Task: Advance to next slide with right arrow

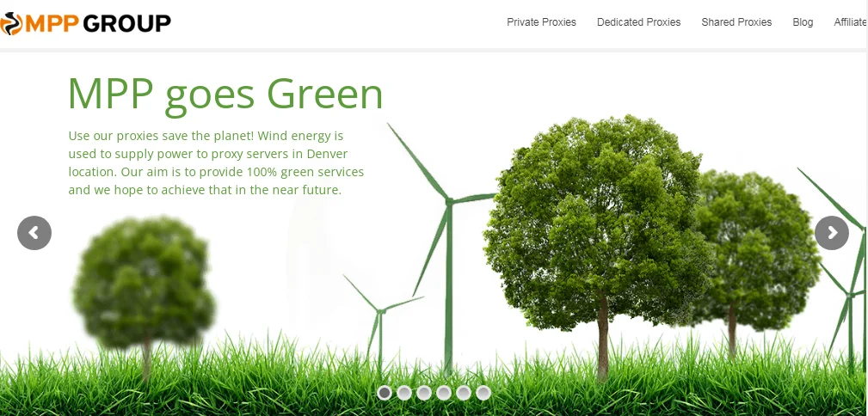Action: (832, 233)
